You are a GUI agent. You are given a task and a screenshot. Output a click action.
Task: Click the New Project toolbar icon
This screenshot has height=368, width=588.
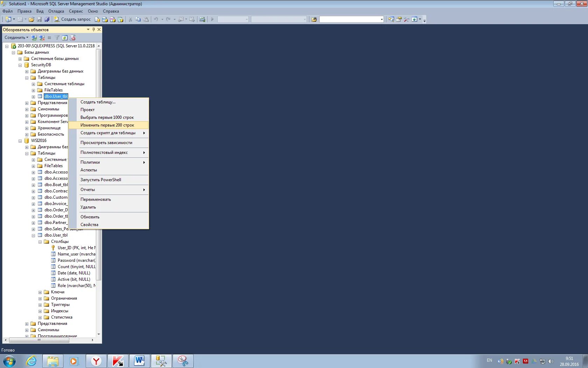(x=8, y=19)
